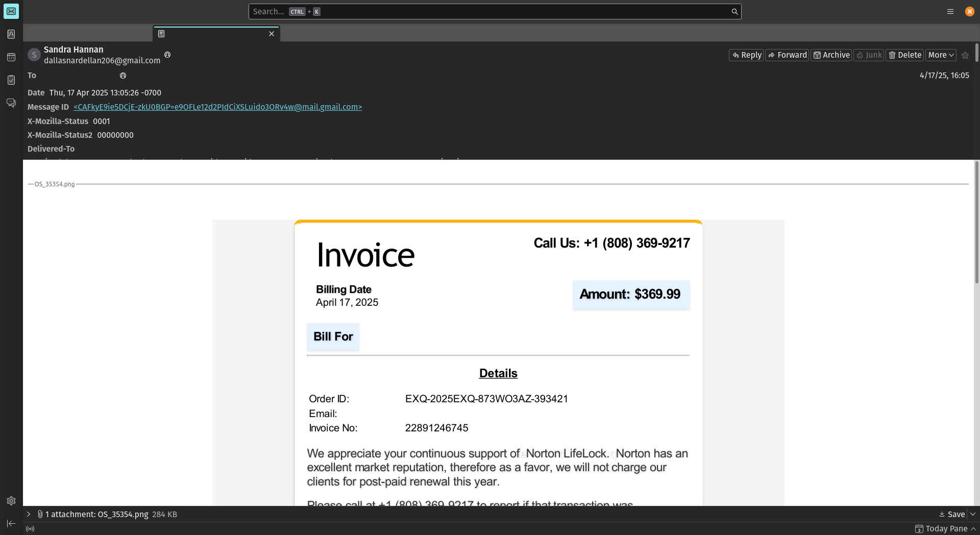Star this message
This screenshot has height=535, width=980.
965,55
